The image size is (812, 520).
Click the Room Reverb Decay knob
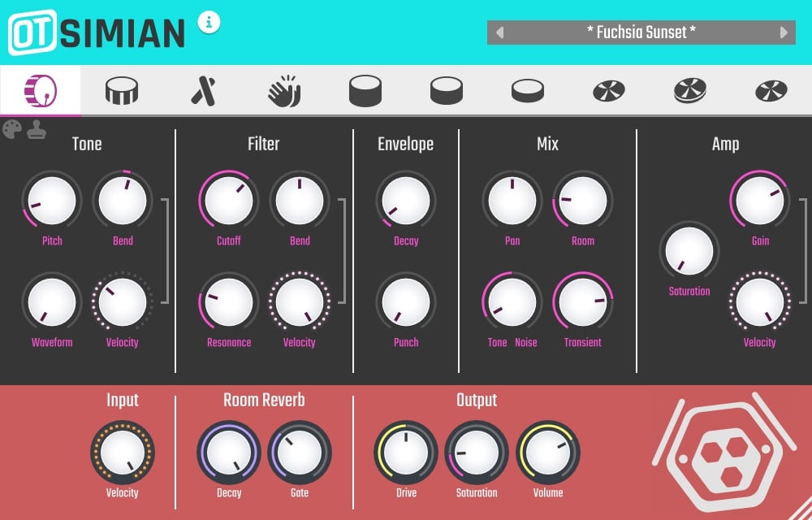pyautogui.click(x=229, y=452)
